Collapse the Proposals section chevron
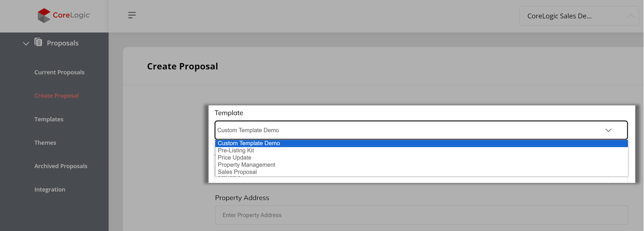 tap(26, 43)
